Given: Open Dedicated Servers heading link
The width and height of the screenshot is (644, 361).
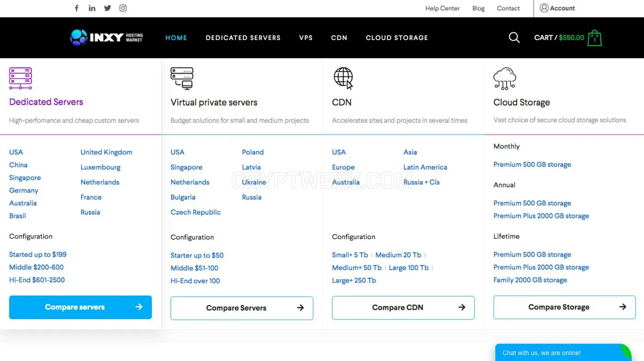Looking at the screenshot, I should (46, 102).
